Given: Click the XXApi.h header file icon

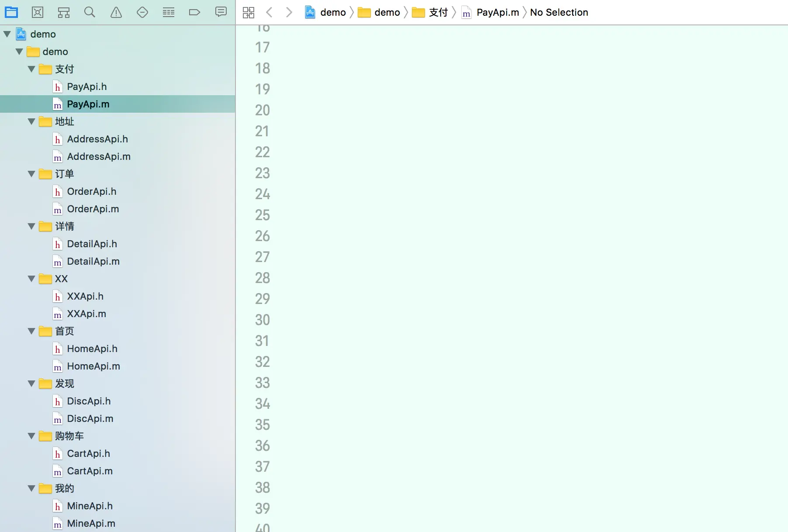Looking at the screenshot, I should pos(57,296).
